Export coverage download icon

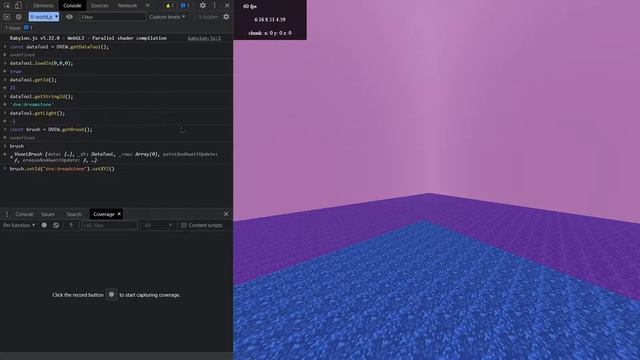coord(71,225)
